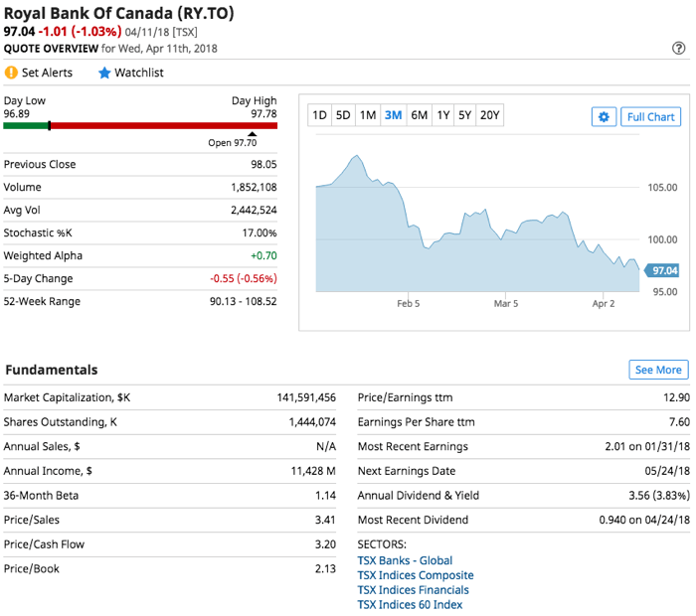Click the 5-Day Change value -0.55 (-0.56%)
The width and height of the screenshot is (696, 616).
pos(244,278)
